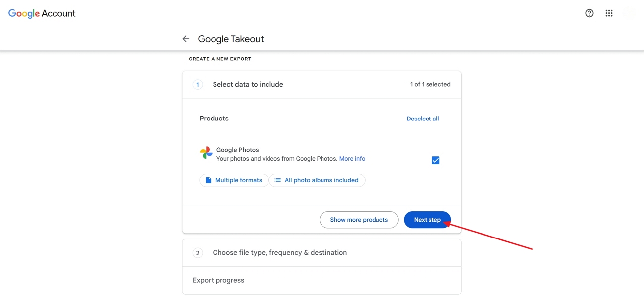
Task: Click Deselect all to clear selections
Action: pos(423,119)
